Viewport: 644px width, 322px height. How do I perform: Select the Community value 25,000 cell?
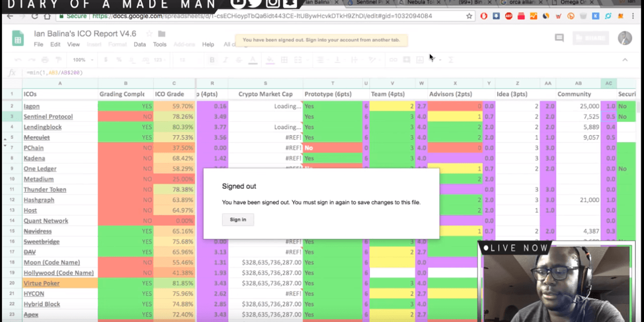click(x=579, y=106)
